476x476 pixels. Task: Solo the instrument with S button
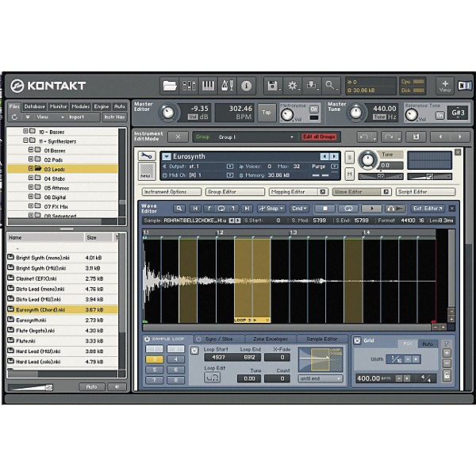(x=349, y=158)
